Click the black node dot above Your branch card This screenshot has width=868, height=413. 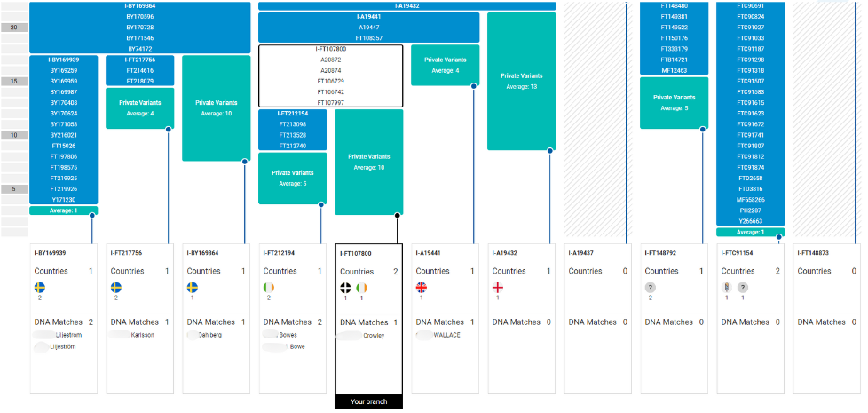pos(397,215)
